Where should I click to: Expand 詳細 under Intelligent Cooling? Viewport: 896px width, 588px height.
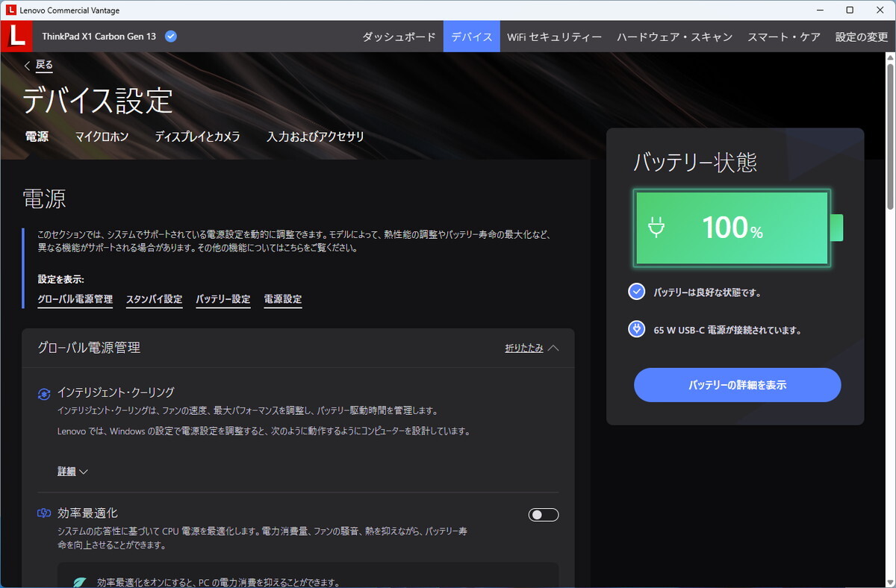73,472
